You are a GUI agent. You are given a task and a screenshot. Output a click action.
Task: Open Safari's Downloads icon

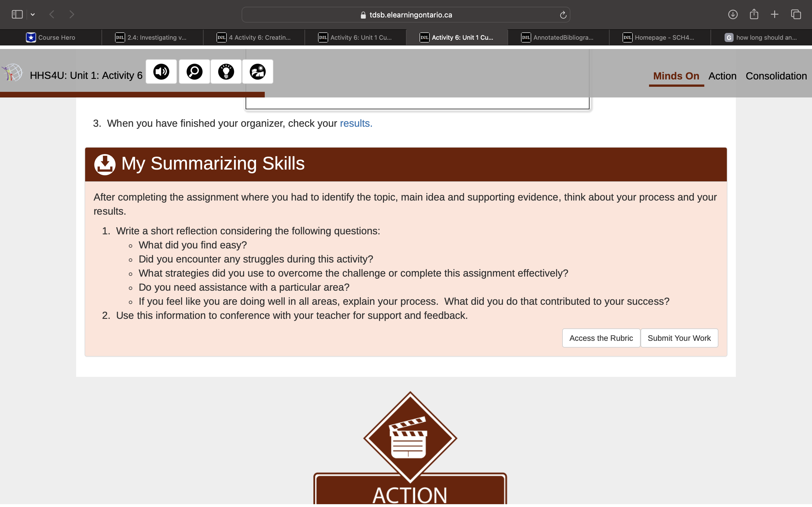[x=733, y=14]
